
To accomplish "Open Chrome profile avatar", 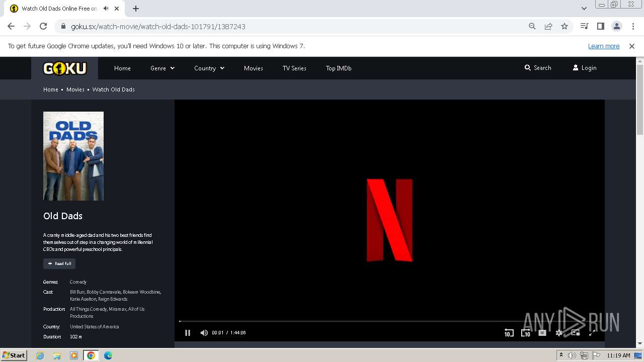I will (x=616, y=26).
